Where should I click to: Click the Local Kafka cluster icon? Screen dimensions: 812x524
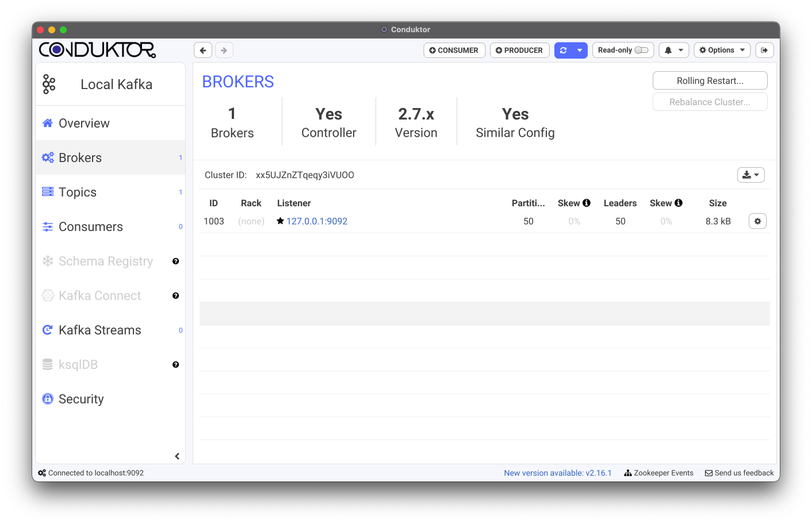pos(49,84)
